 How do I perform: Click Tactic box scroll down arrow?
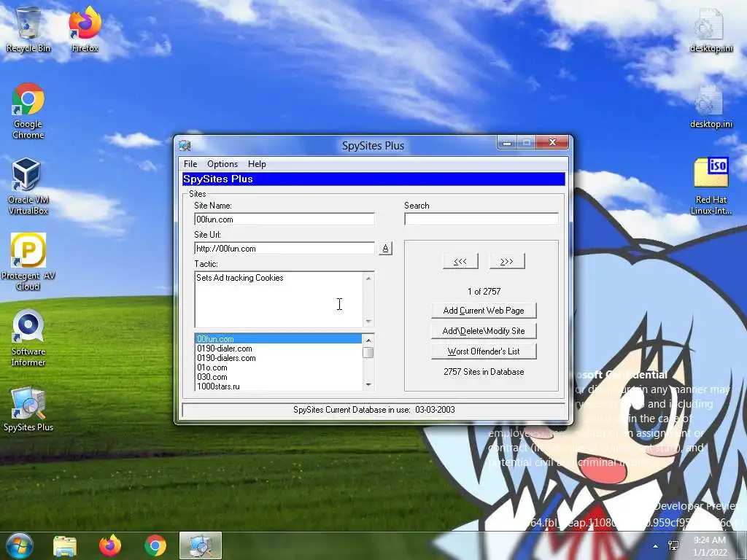pyautogui.click(x=368, y=322)
